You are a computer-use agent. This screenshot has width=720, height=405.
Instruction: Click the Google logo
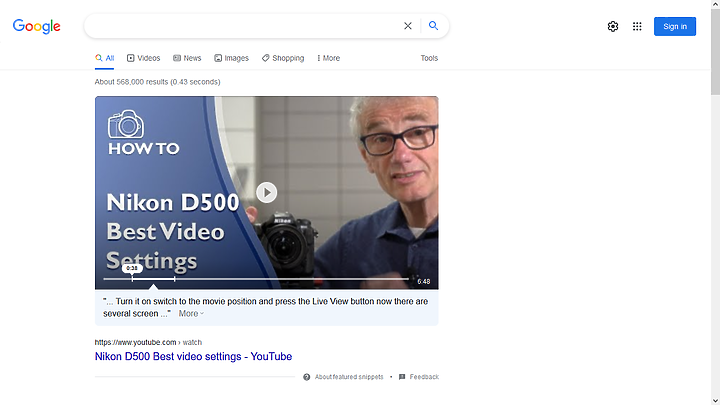tap(36, 26)
